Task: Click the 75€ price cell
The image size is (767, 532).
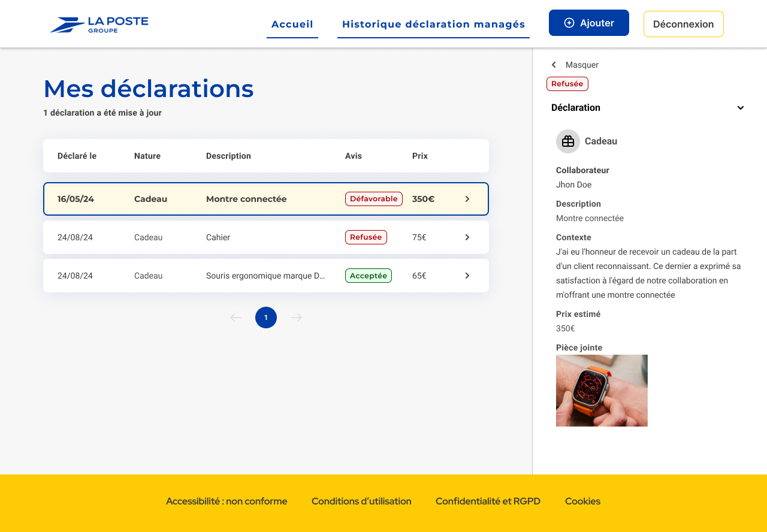Action: 419,237
